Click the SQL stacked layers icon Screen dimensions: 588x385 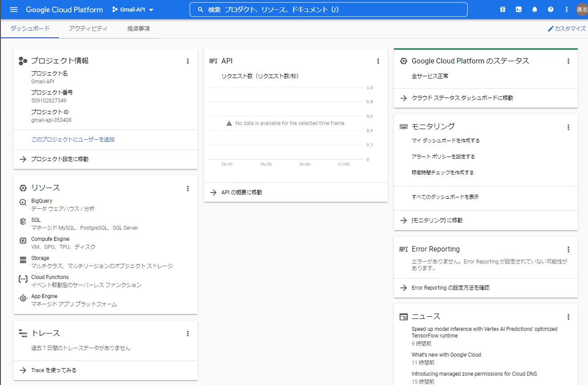point(23,221)
